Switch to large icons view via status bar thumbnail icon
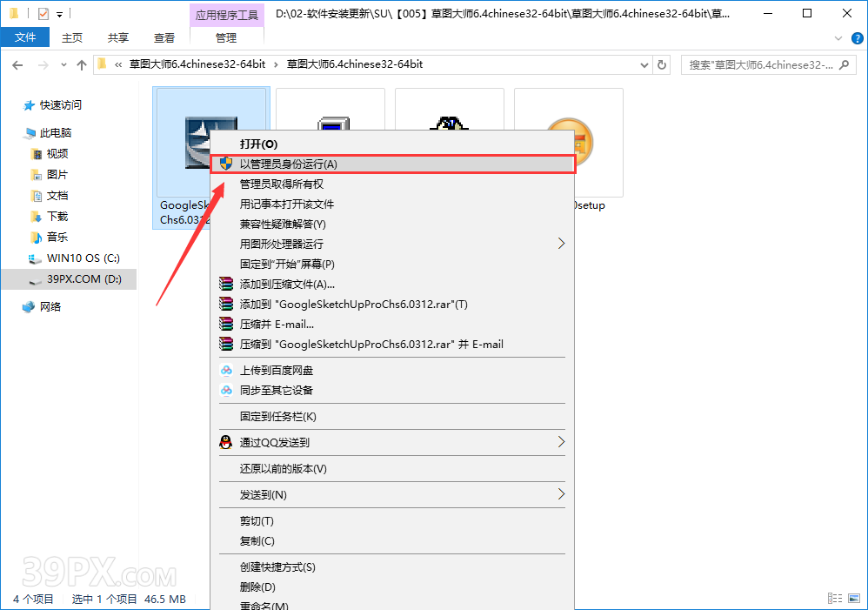The height and width of the screenshot is (610, 868). pyautogui.click(x=855, y=598)
